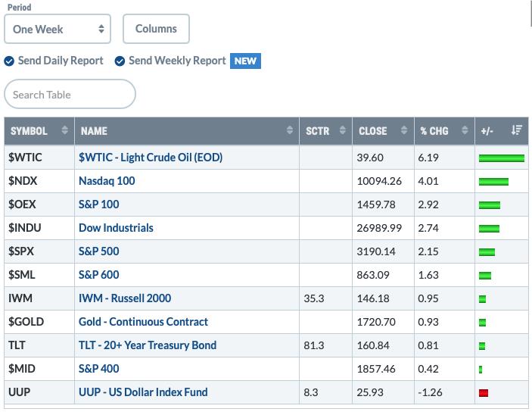Toggle the Send Daily Report checkbox

tap(9, 61)
